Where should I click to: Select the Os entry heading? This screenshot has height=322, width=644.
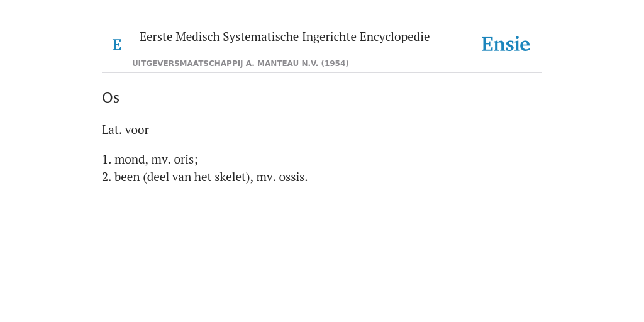(111, 97)
